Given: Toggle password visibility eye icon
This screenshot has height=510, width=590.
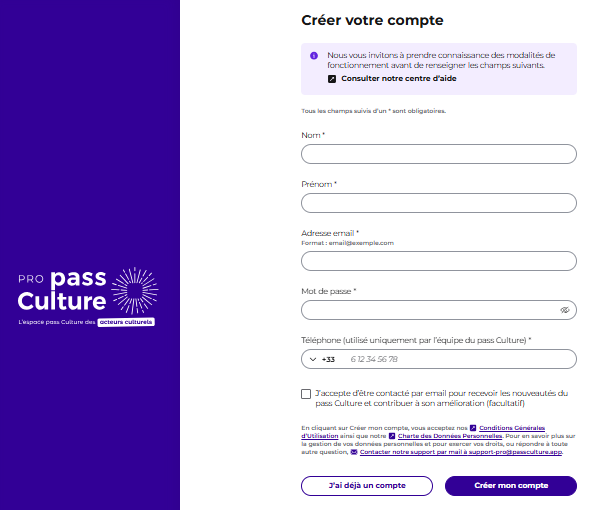Looking at the screenshot, I should coord(564,310).
